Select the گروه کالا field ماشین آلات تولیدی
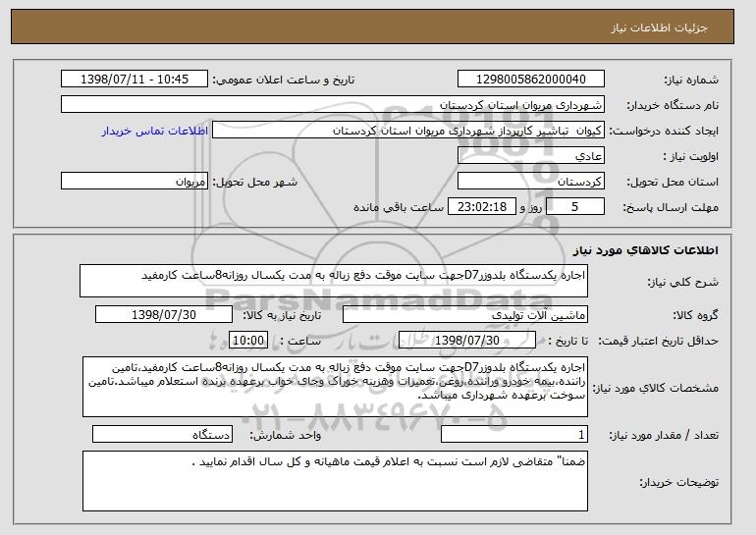The width and height of the screenshot is (756, 535). [x=465, y=315]
